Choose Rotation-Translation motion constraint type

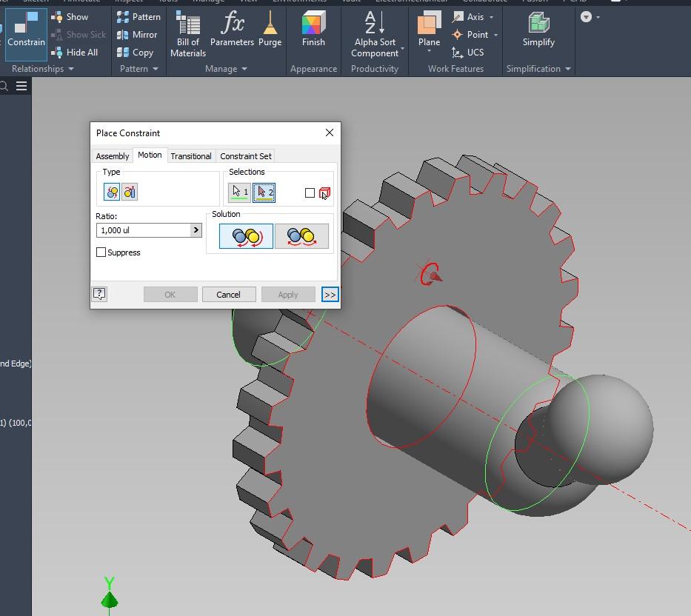pos(130,192)
